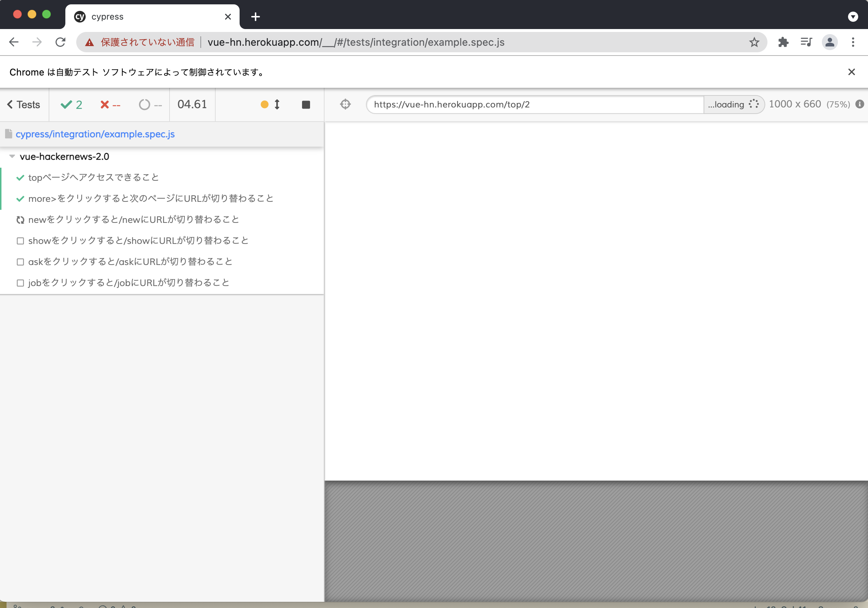This screenshot has height=608, width=868.
Task: Bookmark this page with the star icon
Action: pyautogui.click(x=754, y=42)
